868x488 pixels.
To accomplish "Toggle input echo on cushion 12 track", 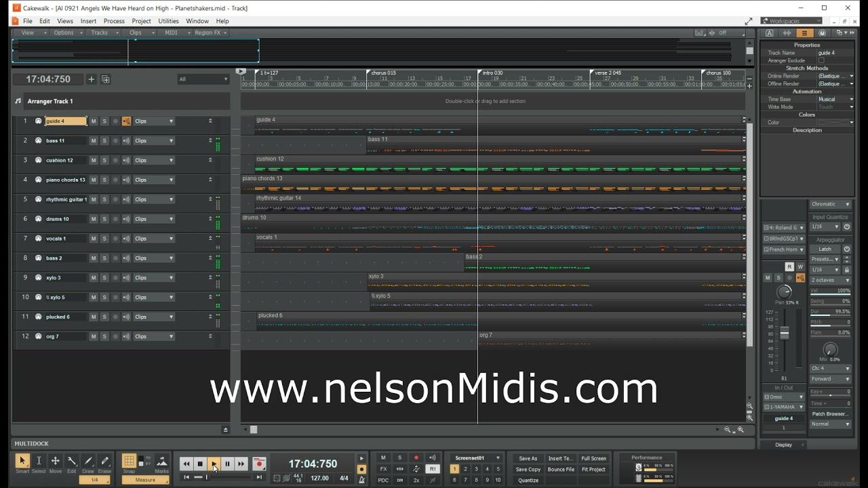I will [x=126, y=161].
